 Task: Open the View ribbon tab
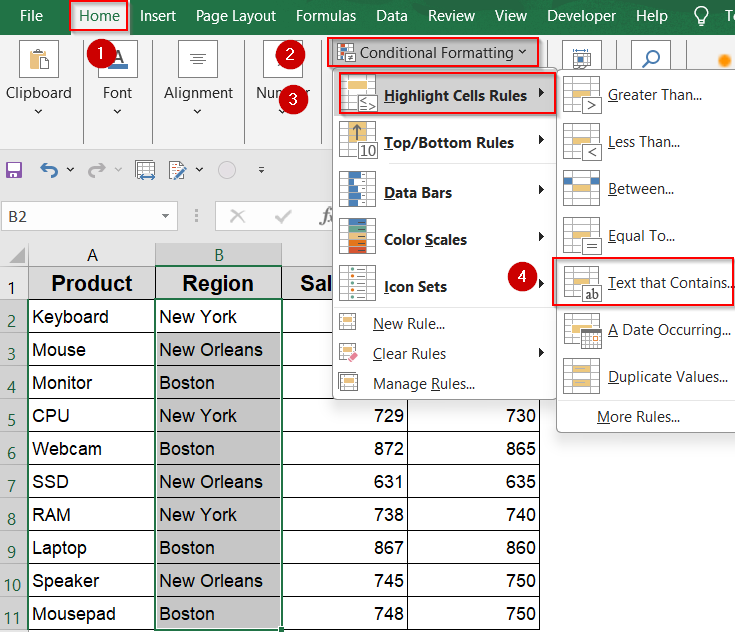pyautogui.click(x=510, y=16)
